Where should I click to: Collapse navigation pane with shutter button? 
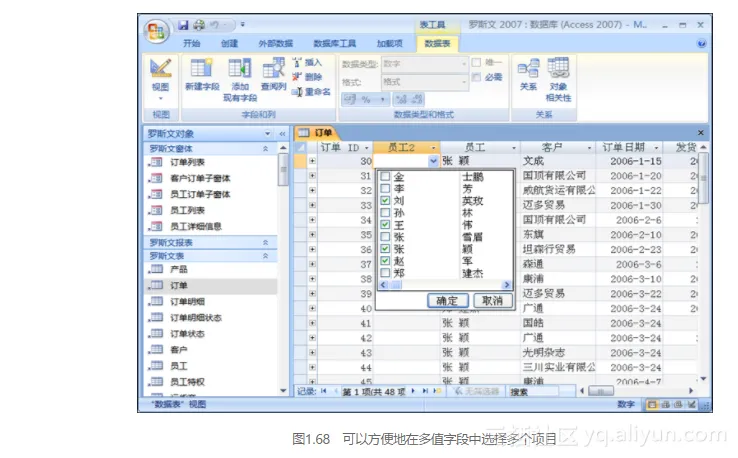[282, 134]
